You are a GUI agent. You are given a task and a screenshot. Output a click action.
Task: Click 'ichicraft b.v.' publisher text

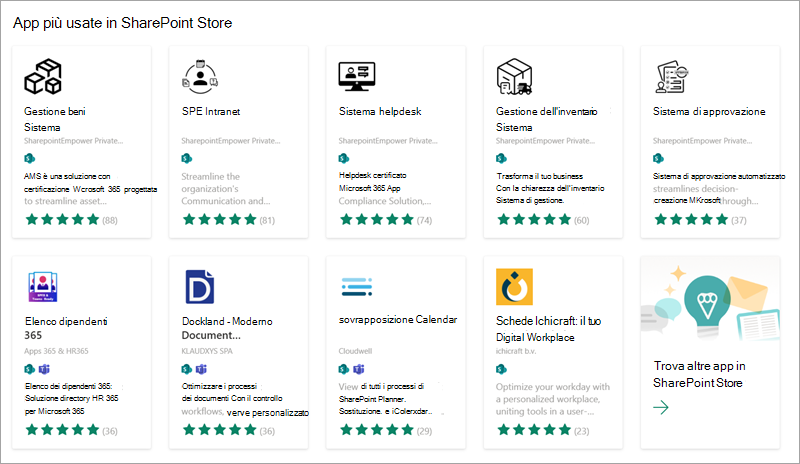pos(516,351)
